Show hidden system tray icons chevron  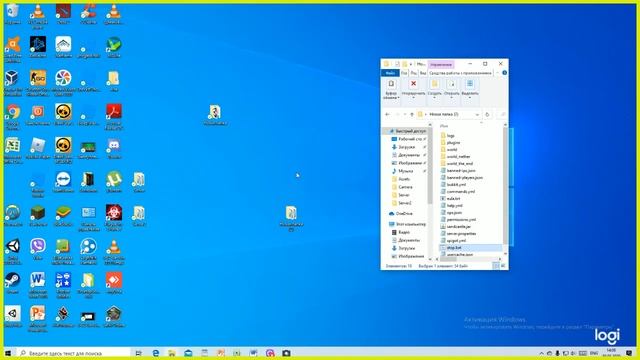542,353
